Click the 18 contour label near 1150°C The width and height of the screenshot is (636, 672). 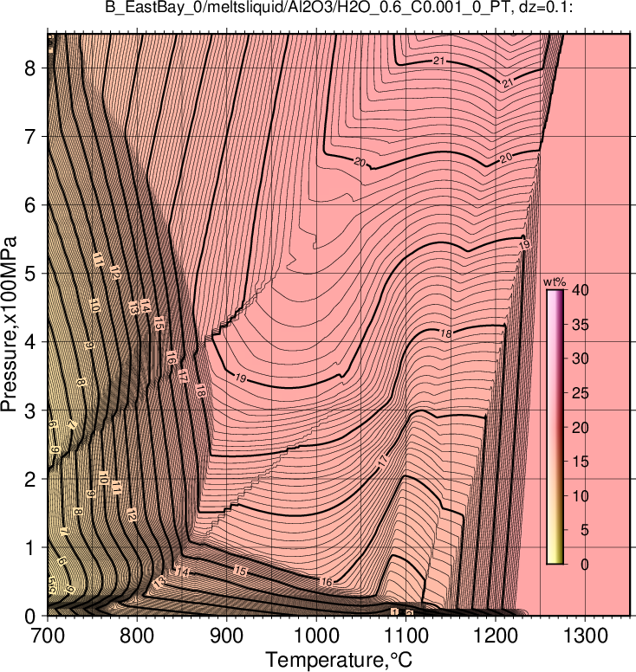446,333
